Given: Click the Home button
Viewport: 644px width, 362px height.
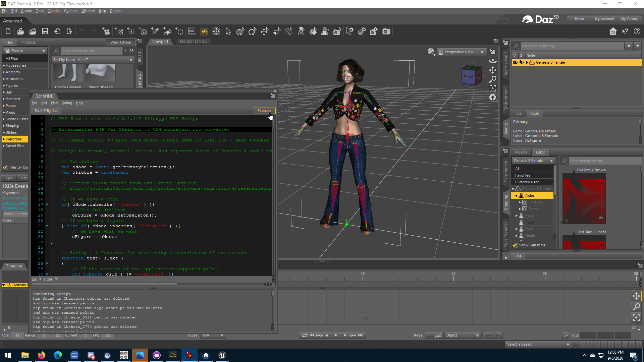Looking at the screenshot, I should [579, 19].
